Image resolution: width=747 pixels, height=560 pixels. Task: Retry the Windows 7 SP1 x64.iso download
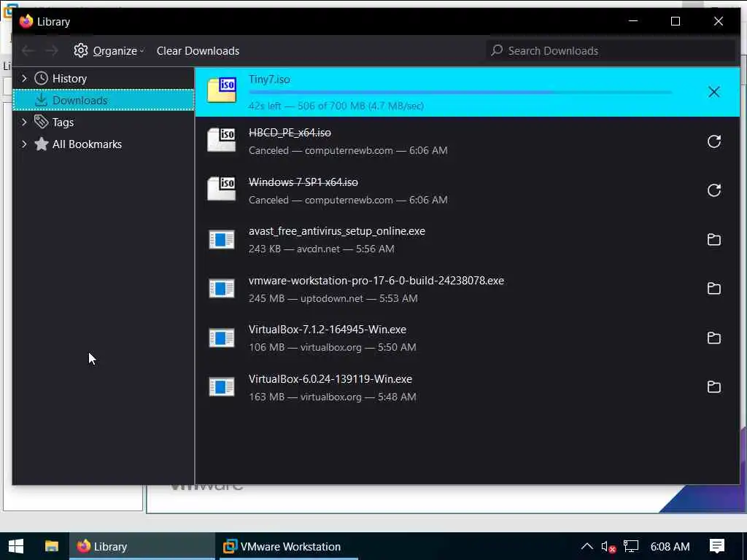713,190
